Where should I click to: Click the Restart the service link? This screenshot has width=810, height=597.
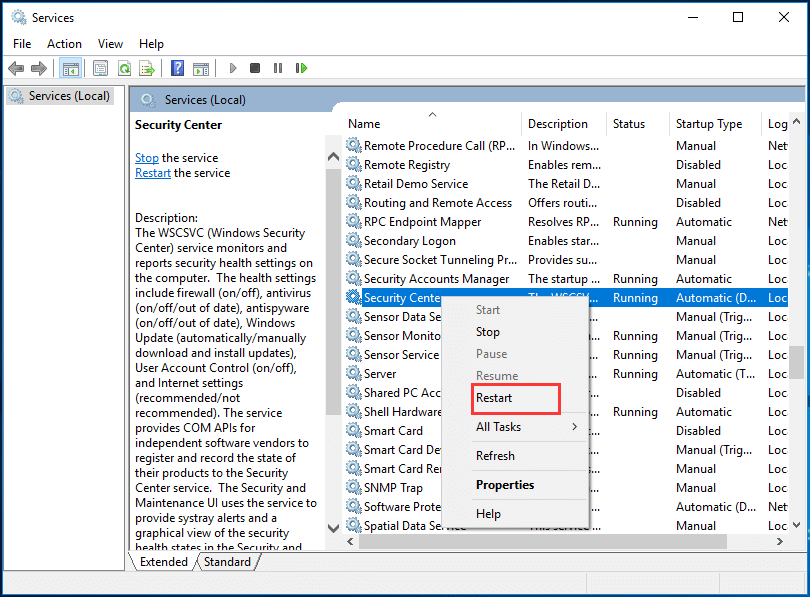coord(153,173)
